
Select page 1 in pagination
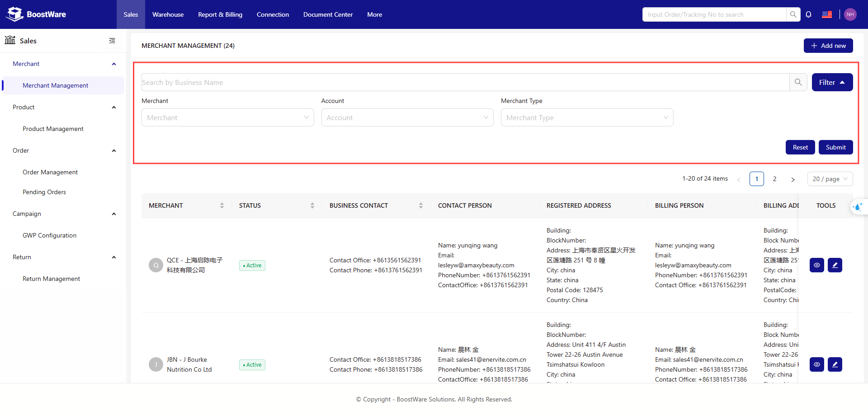757,179
